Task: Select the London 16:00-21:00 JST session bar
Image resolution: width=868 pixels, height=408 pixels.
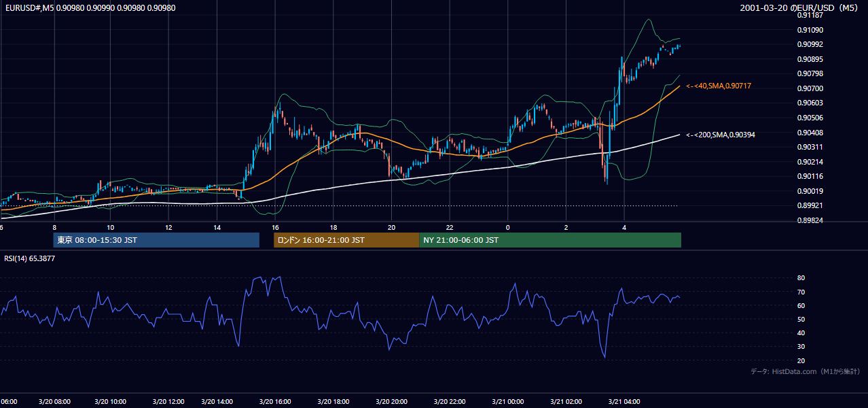Action: (346, 240)
